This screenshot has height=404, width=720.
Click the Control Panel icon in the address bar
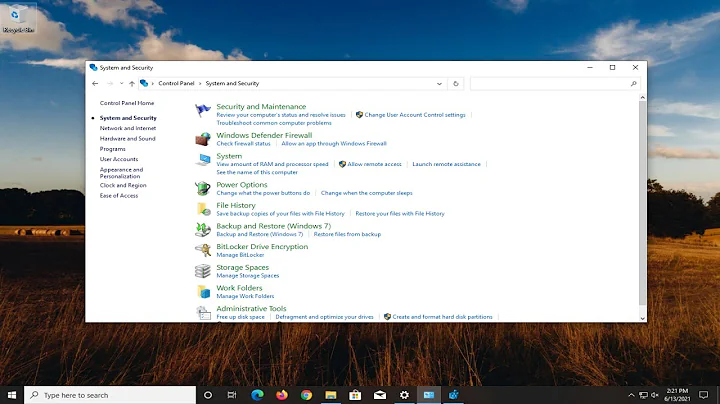click(144, 83)
